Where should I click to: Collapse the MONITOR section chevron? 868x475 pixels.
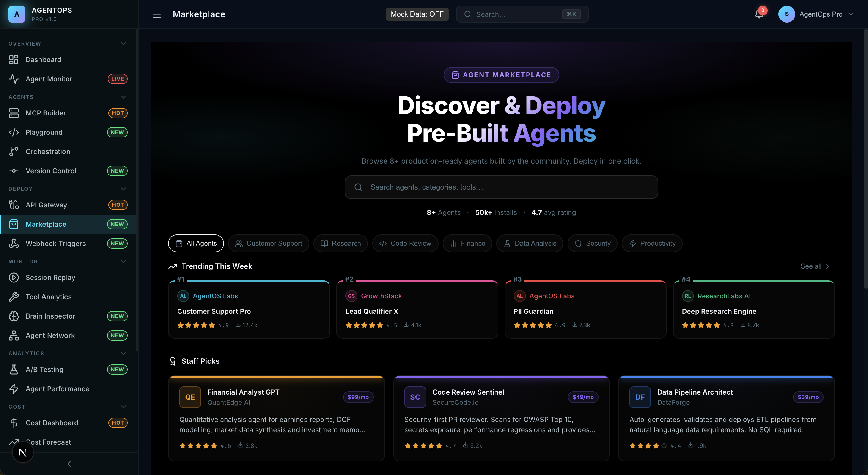(x=123, y=261)
